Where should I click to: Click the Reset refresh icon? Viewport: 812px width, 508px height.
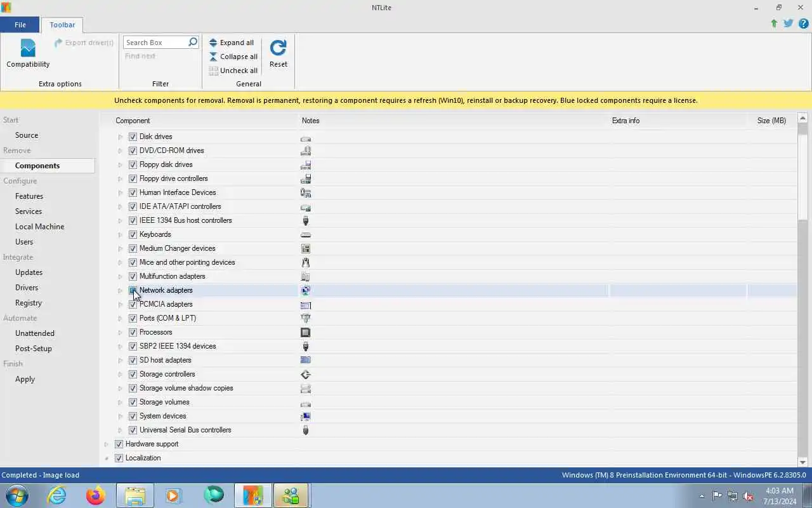(278, 48)
